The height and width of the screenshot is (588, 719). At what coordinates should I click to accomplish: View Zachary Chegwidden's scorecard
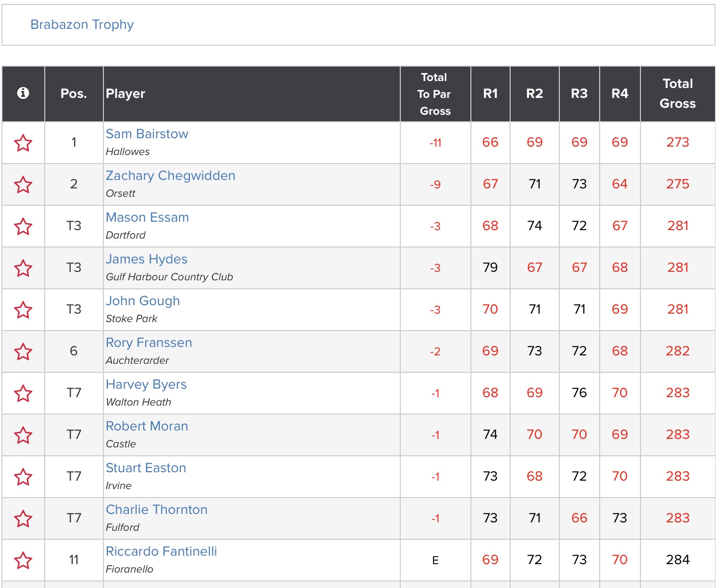pos(170,175)
